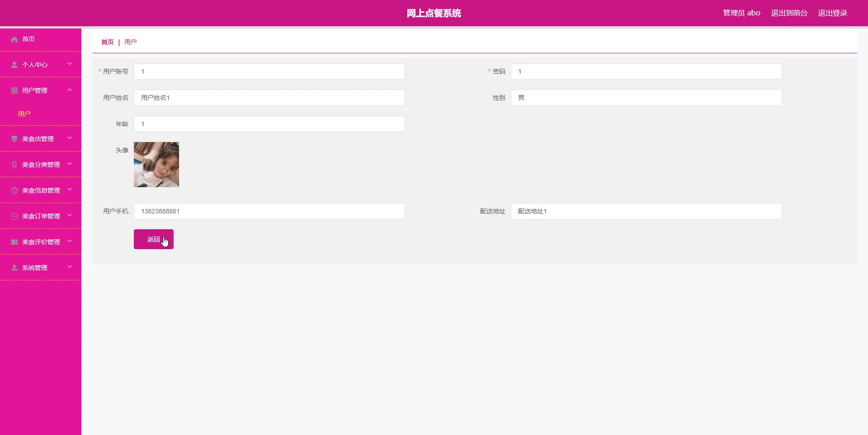Click the 配送地址 field label

tap(493, 211)
